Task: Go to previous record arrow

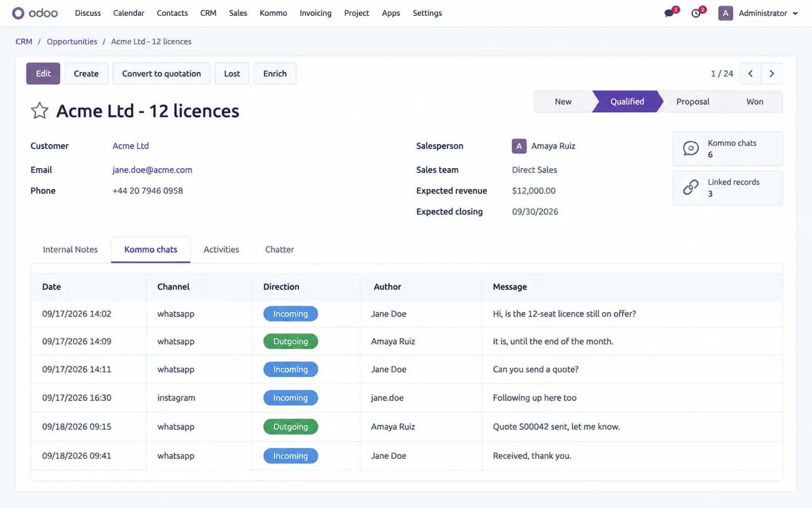Action: point(751,74)
